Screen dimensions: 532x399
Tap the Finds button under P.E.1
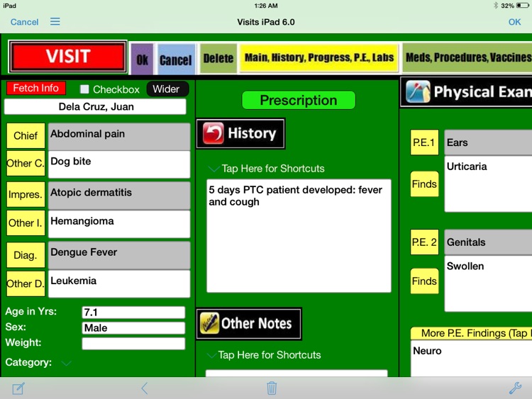[x=424, y=184]
